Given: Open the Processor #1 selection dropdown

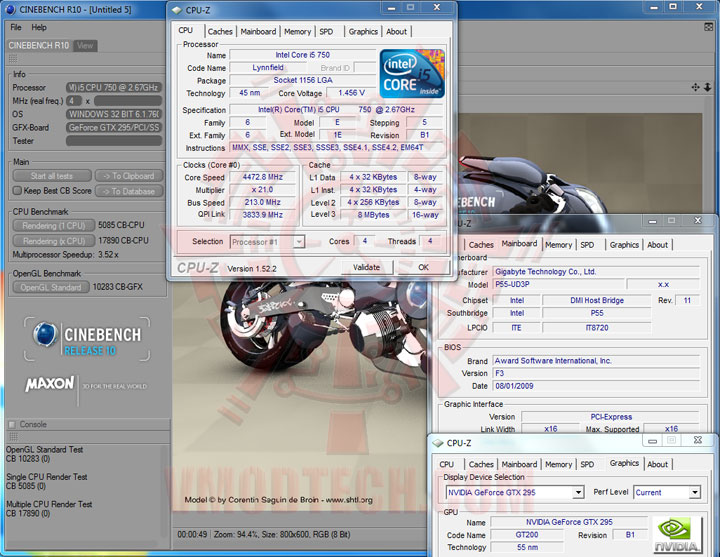Looking at the screenshot, I should click(x=267, y=241).
